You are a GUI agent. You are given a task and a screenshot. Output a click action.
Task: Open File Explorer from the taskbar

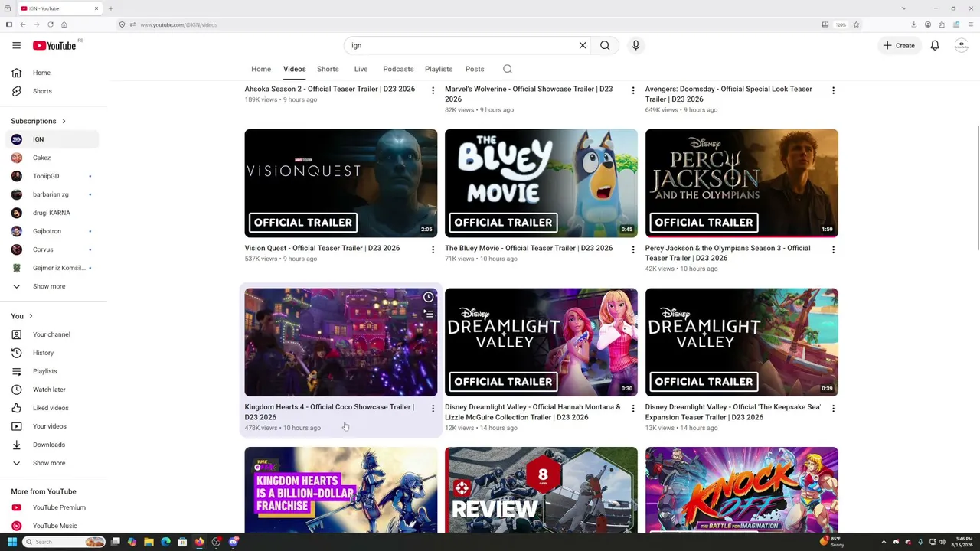(x=149, y=542)
